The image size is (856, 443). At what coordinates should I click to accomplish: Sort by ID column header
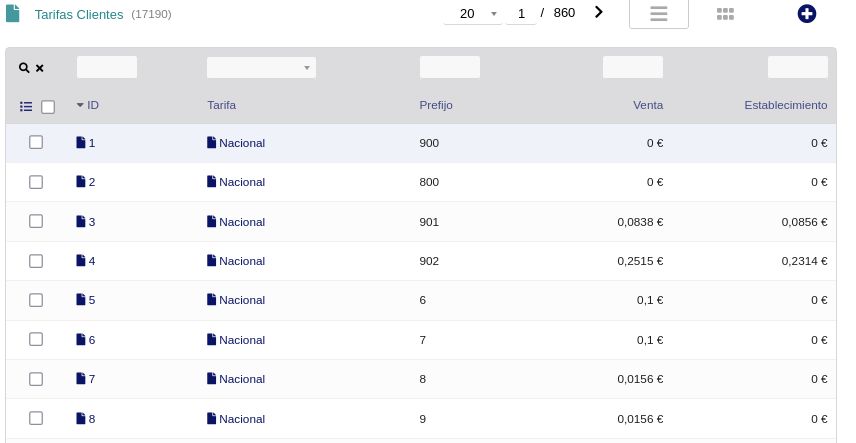(92, 105)
